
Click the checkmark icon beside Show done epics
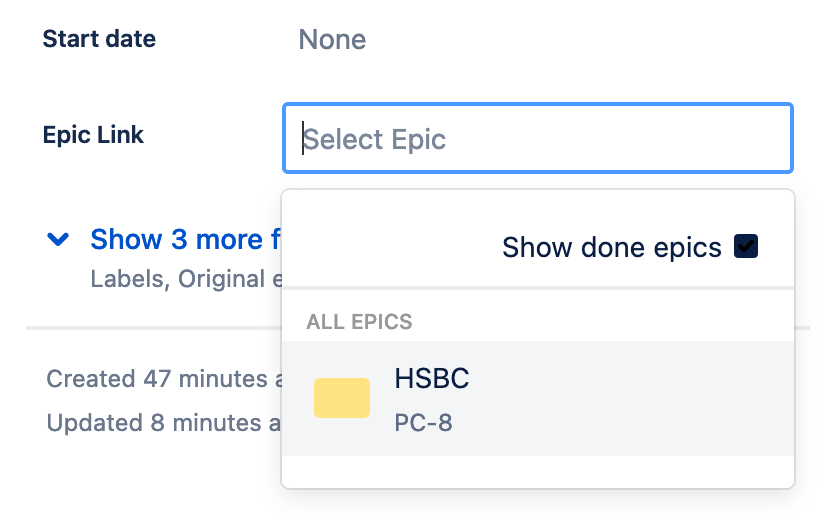746,246
